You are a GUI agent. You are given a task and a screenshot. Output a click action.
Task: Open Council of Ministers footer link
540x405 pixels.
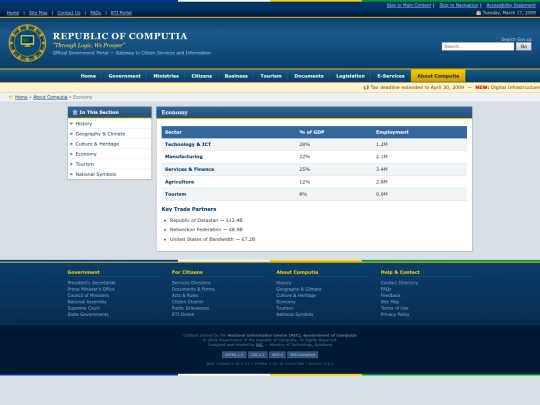[88, 295]
